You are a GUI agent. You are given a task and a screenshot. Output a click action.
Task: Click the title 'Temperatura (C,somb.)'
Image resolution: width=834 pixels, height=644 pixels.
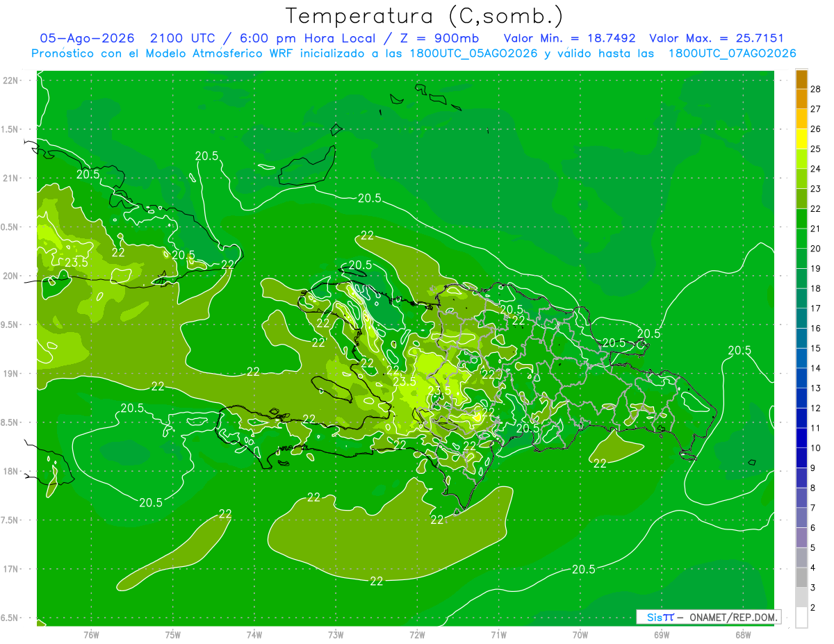point(425,15)
